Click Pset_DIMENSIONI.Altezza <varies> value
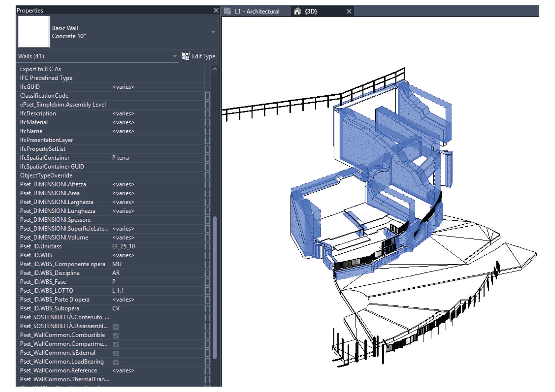 pyautogui.click(x=123, y=184)
